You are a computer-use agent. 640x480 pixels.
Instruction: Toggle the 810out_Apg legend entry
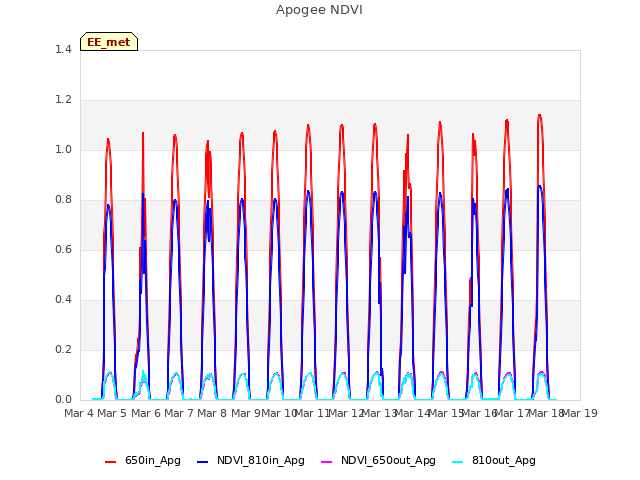(x=494, y=460)
